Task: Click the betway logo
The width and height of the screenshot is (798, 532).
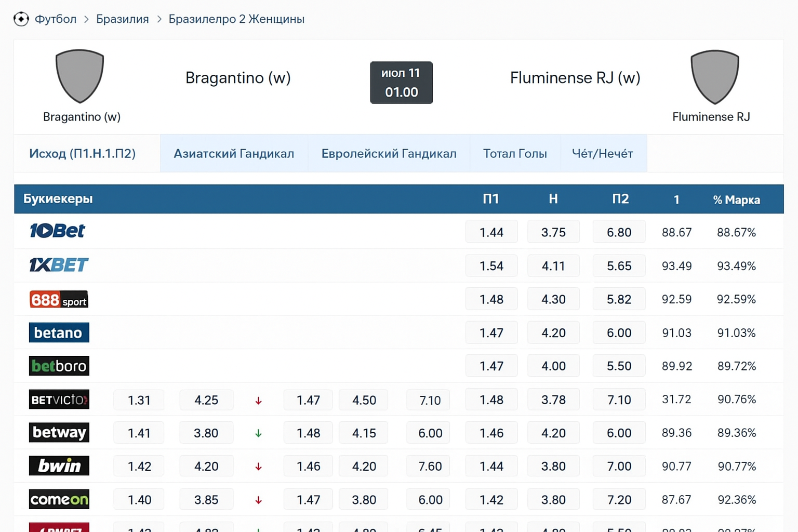Action: tap(59, 432)
